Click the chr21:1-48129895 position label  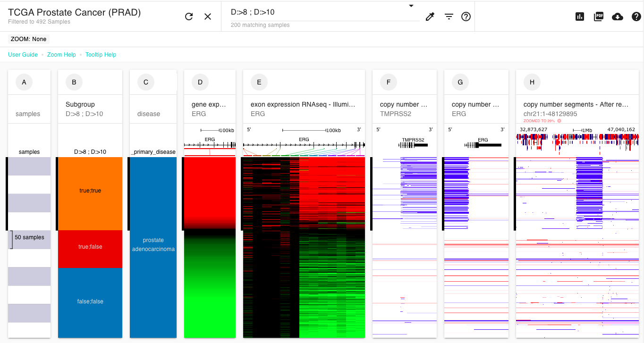coord(550,114)
